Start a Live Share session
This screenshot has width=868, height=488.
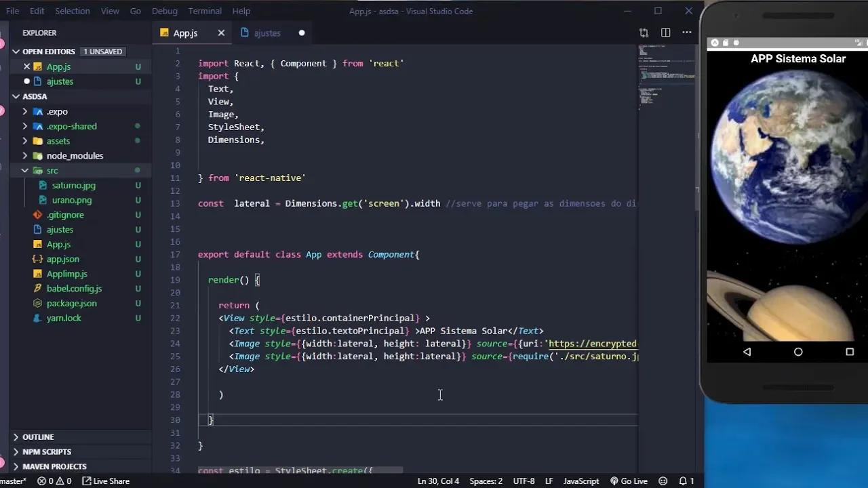(106, 481)
